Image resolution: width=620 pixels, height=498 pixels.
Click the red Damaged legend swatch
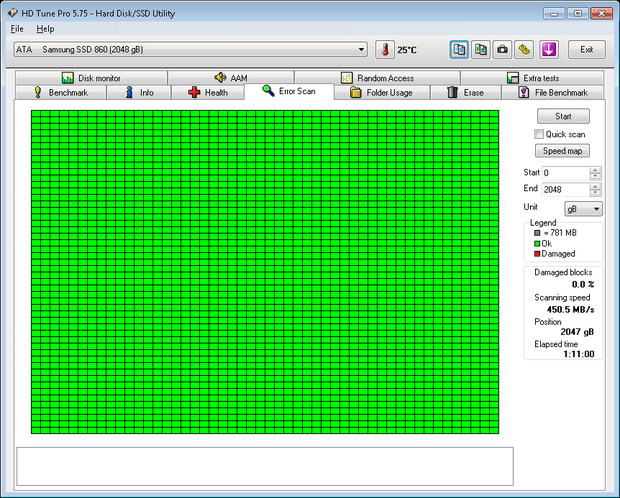tap(537, 254)
